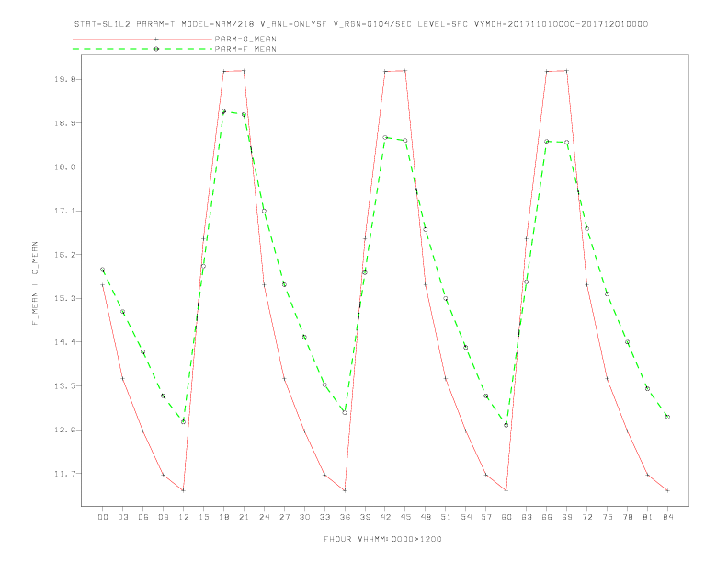This screenshot has width=728, height=563.
Task: Click the 09 forecast hour tick label
Action: coord(163,517)
